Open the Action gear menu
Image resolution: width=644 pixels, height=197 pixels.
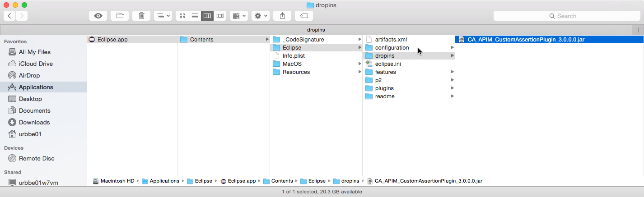pos(261,16)
